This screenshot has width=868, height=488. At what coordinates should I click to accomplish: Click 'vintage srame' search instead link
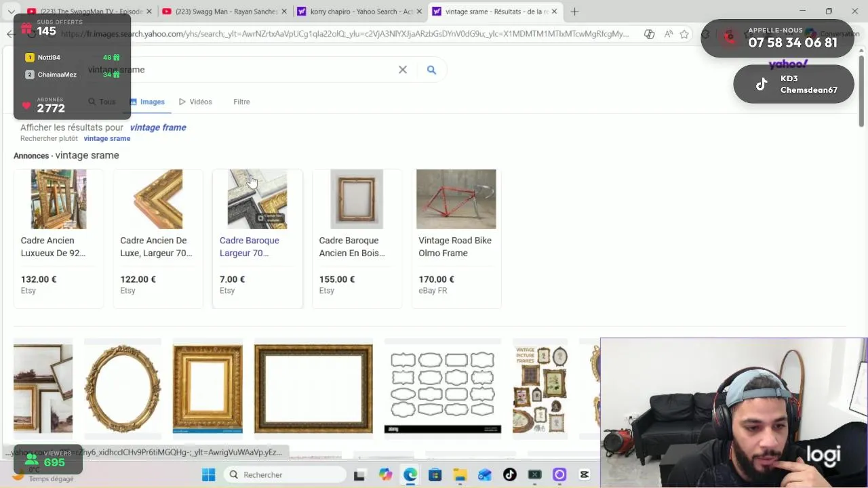point(107,138)
